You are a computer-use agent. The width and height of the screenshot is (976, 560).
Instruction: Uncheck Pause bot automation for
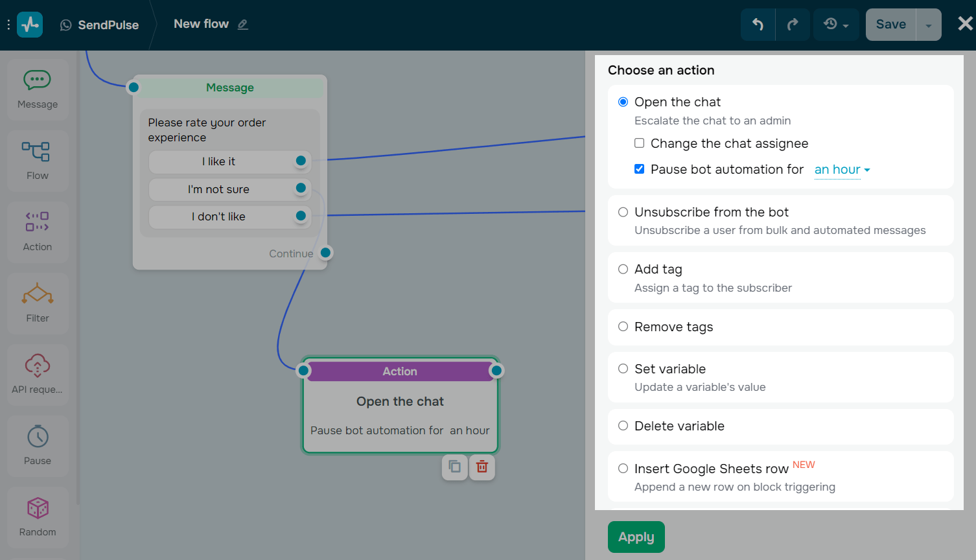click(639, 169)
